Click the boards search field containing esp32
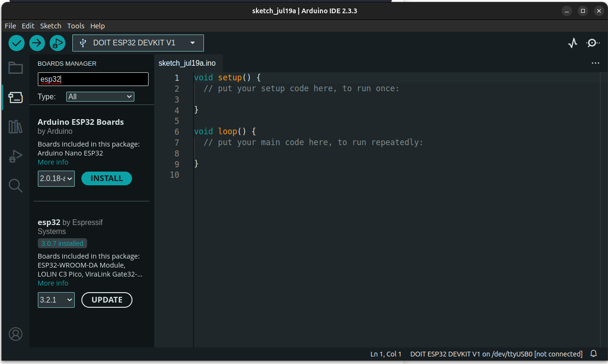608x364 pixels. (x=93, y=79)
